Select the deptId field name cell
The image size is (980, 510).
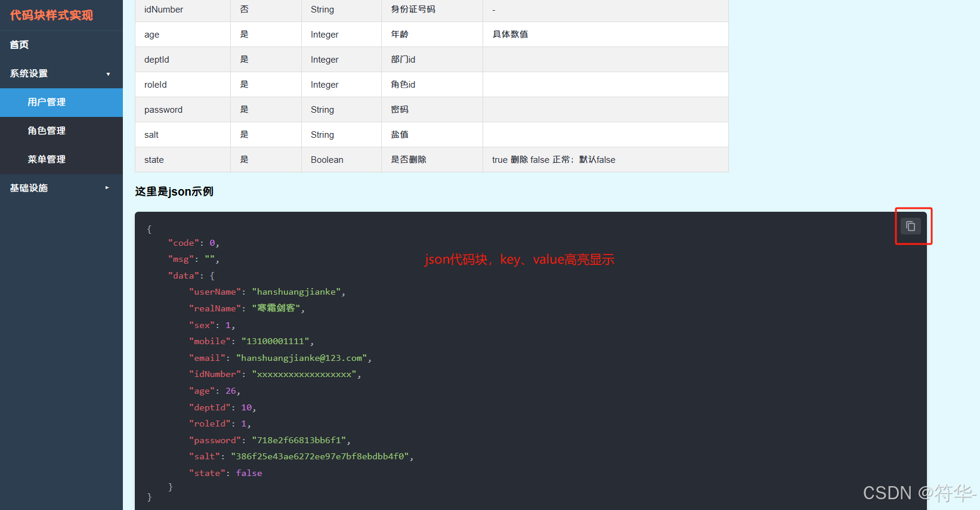pyautogui.click(x=183, y=60)
